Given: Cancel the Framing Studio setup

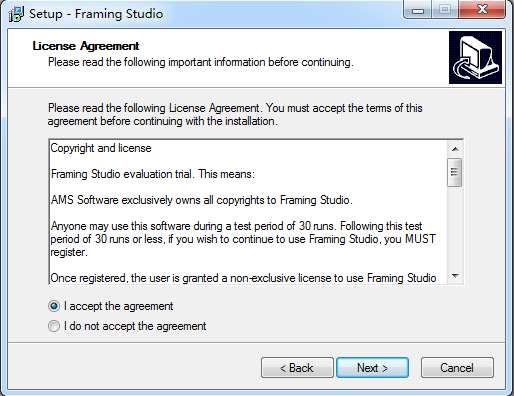Looking at the screenshot, I should [457, 368].
